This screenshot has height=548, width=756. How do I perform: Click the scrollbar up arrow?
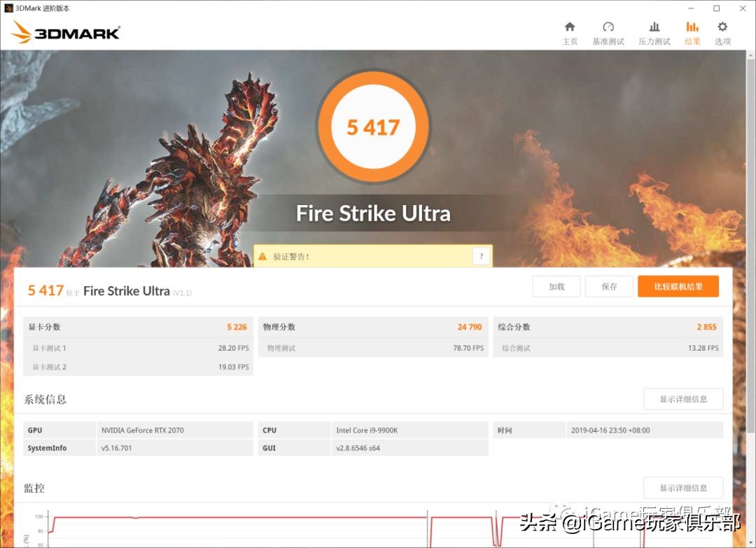[x=750, y=55]
